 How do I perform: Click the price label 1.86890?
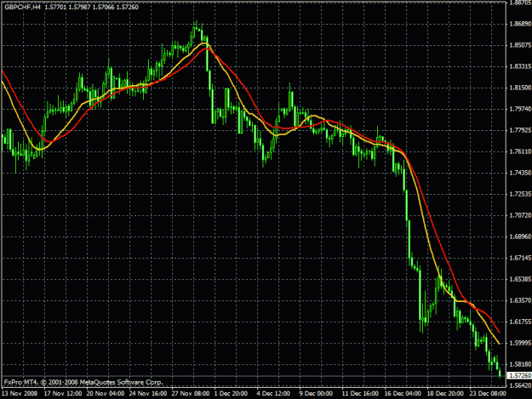click(x=520, y=24)
